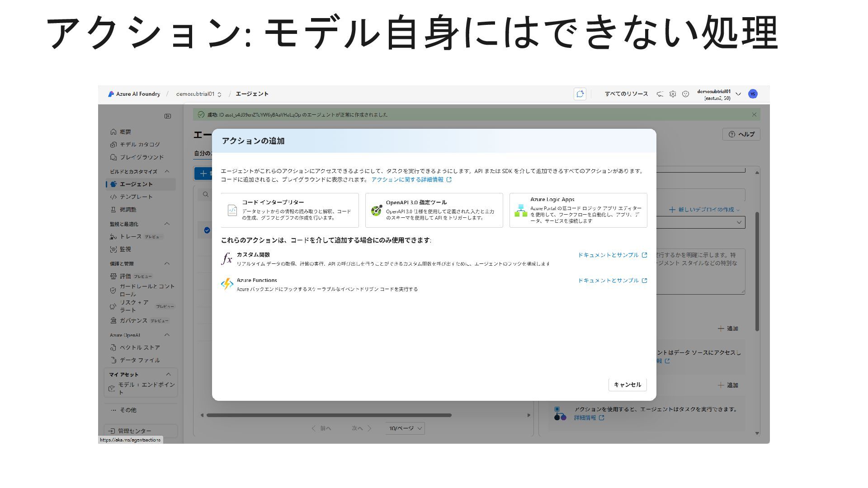Collapse the 監視と最適化 section

[167, 224]
